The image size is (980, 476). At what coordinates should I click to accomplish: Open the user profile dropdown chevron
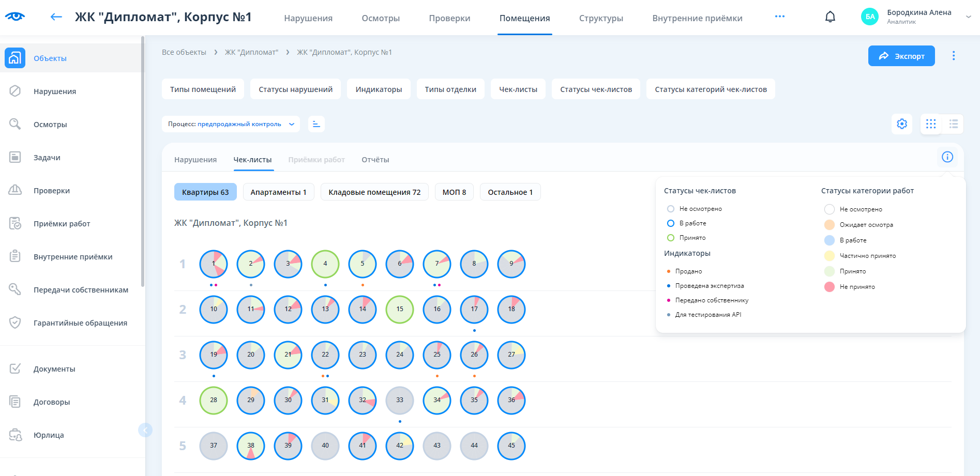pos(968,17)
